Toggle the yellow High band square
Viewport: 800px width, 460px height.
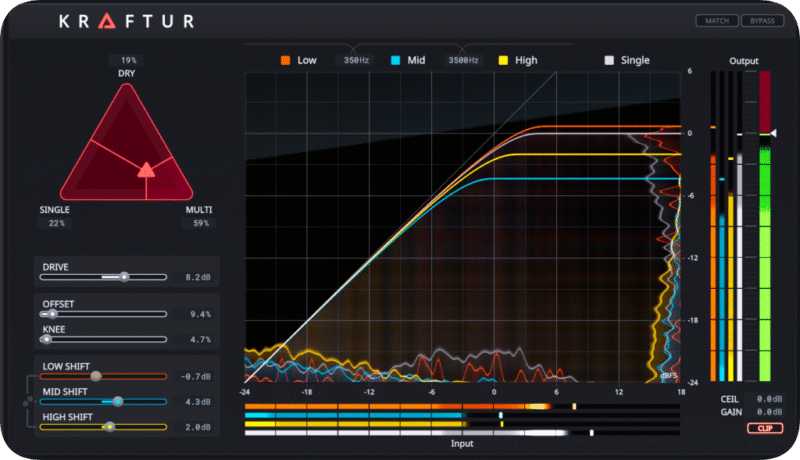(502, 60)
